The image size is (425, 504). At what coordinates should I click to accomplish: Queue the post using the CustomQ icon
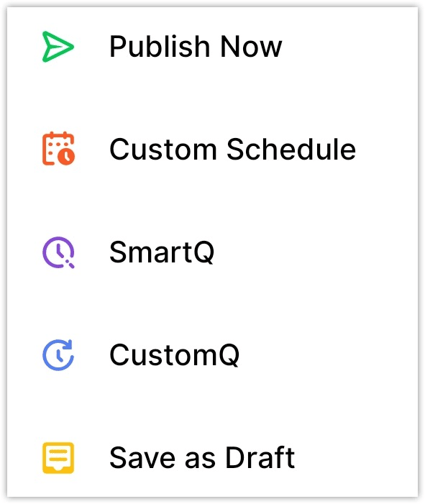pos(58,355)
